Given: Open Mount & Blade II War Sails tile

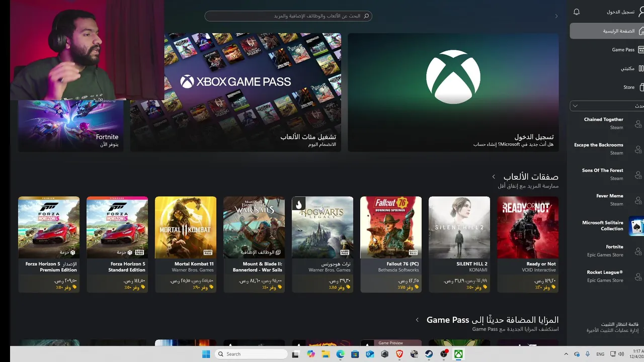Looking at the screenshot, I should tap(254, 244).
